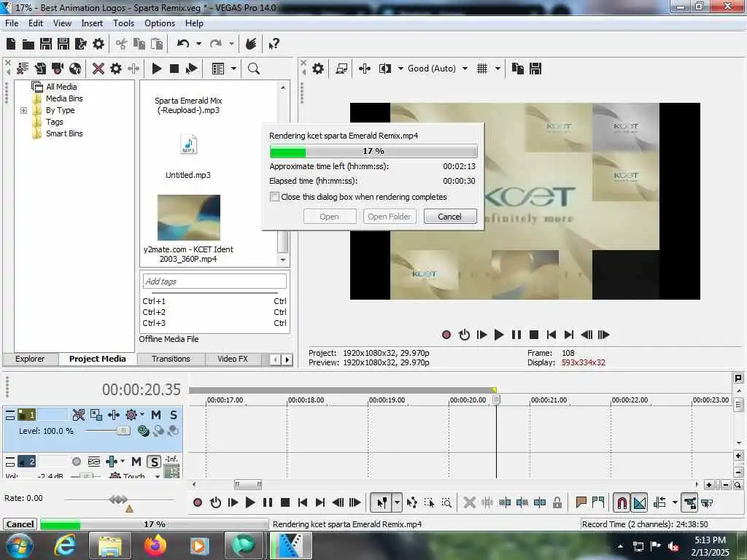The image size is (747, 560).
Task: Toggle Arm for Record on track 2
Action: coord(76,462)
